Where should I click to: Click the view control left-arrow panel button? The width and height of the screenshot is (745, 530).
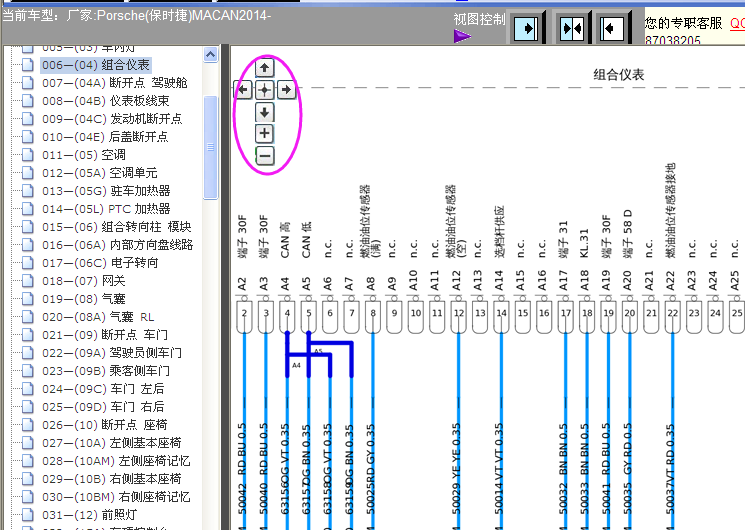point(612,29)
